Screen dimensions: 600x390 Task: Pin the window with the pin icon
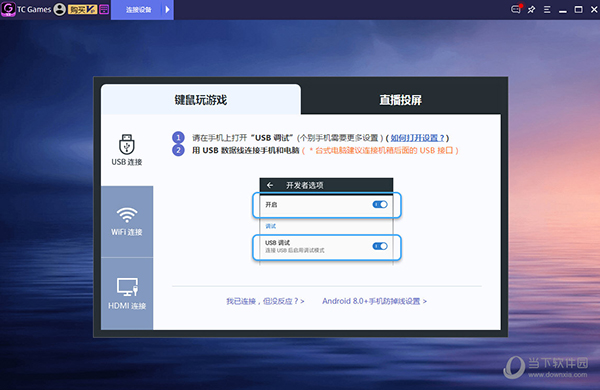532,10
